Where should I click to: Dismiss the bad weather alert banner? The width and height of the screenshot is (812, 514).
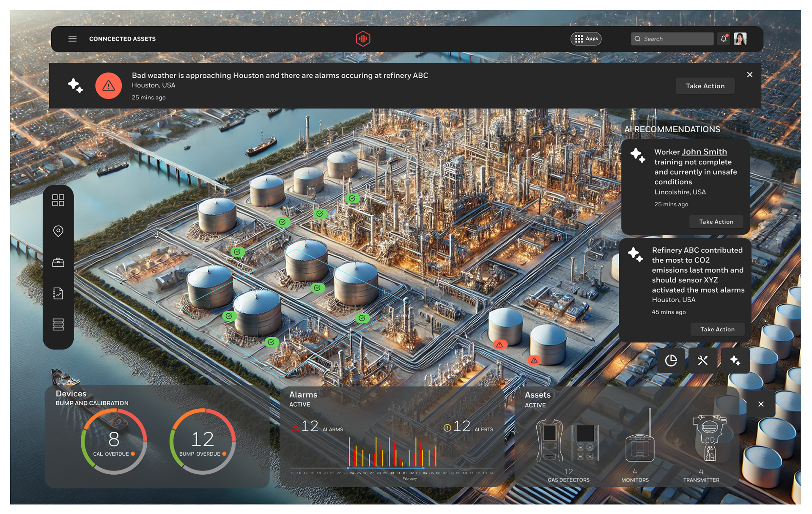coord(749,75)
